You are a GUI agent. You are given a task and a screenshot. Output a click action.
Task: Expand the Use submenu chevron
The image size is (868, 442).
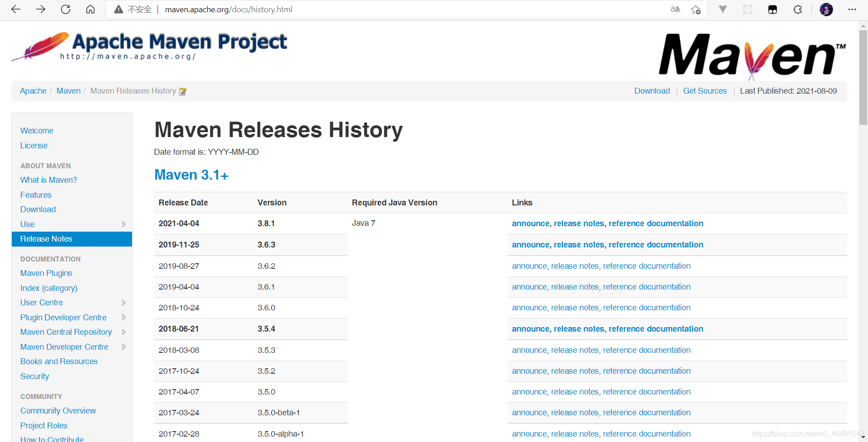pos(123,224)
